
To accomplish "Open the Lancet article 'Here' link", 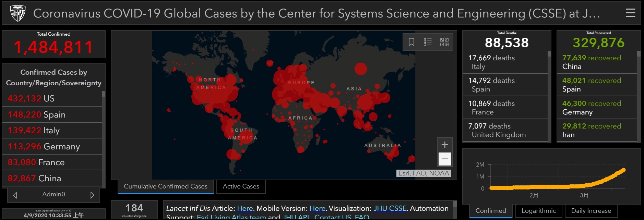I will 245,208.
